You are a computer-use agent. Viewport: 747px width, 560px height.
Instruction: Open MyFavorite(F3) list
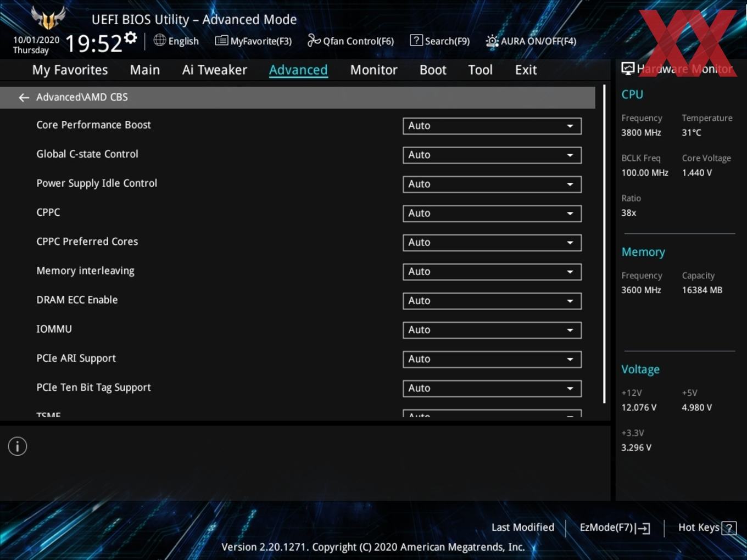[254, 41]
